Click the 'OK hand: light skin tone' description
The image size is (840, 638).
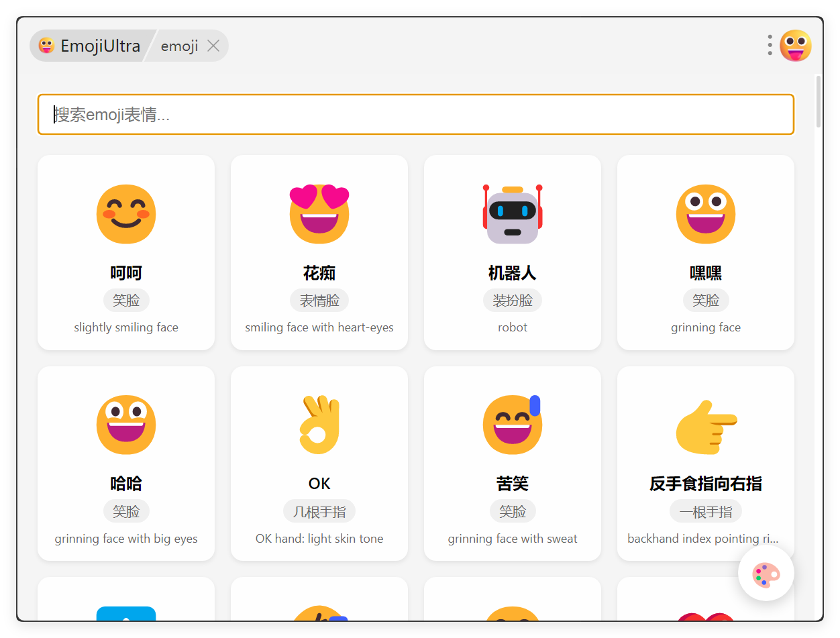point(319,539)
